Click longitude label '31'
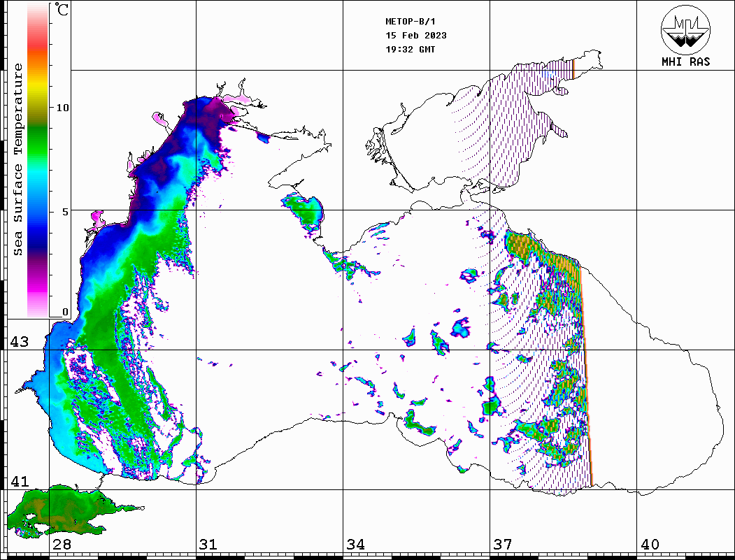Screen dimensions: 735x560 (208, 544)
